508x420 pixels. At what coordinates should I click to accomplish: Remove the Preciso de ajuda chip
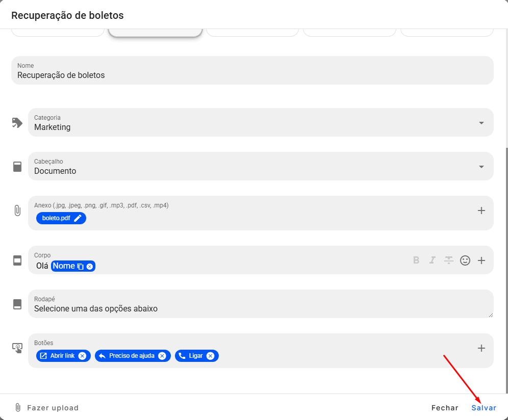point(162,356)
